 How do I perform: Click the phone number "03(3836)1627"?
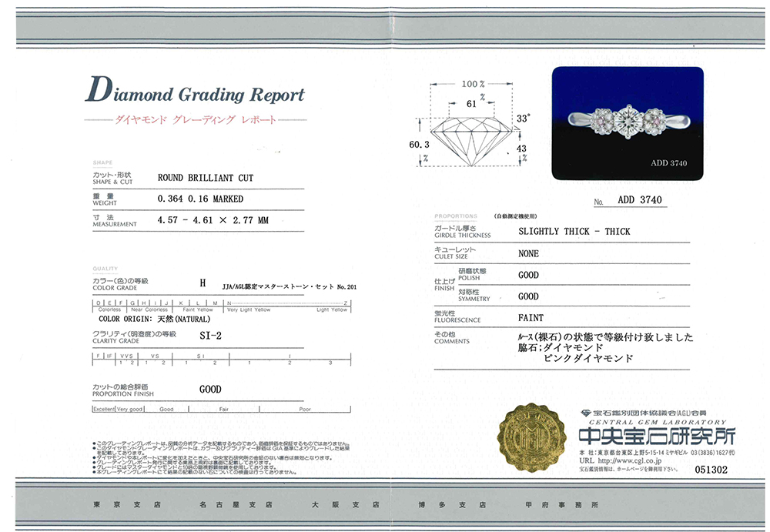click(x=710, y=453)
